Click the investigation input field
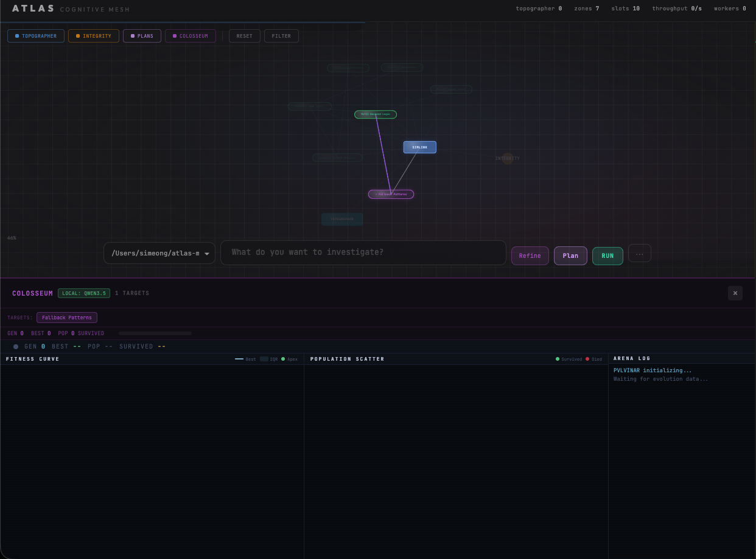The image size is (756, 559). 363,252
